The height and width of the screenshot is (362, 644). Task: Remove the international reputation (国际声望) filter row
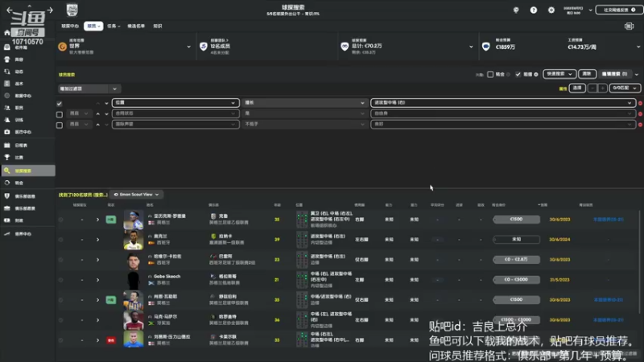point(640,125)
